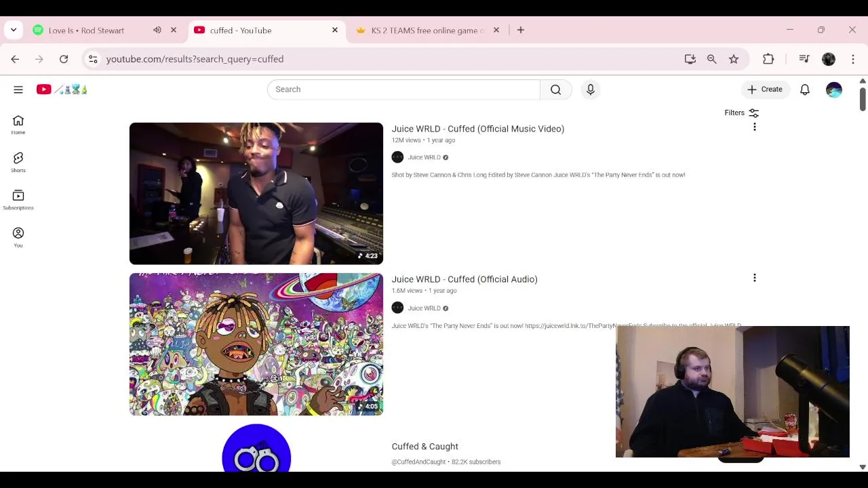
Task: Click the address bar URL
Action: [x=195, y=59]
